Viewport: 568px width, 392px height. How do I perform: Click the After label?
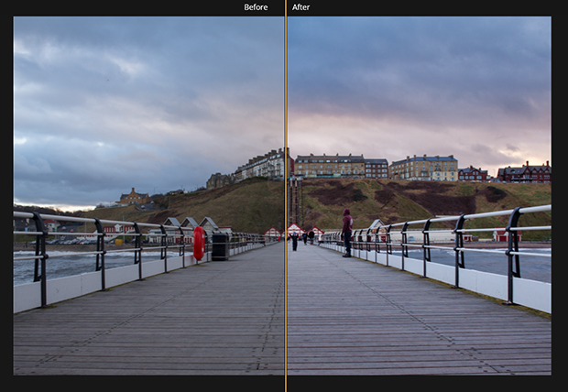click(300, 7)
